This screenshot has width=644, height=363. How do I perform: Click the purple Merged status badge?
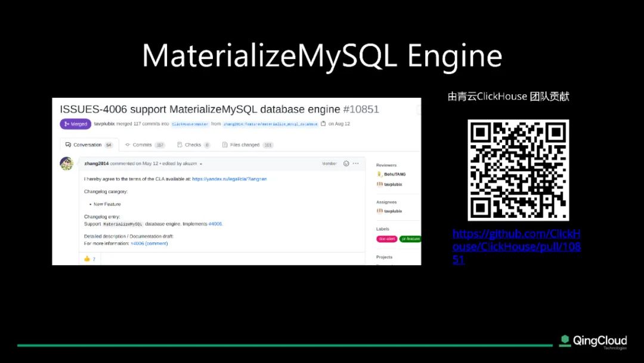(x=76, y=124)
